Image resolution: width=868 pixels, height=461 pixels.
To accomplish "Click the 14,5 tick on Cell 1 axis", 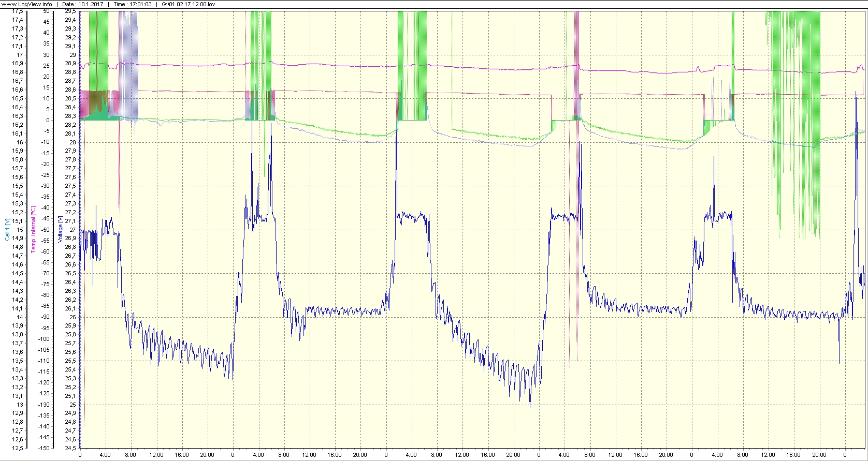I will [x=18, y=273].
